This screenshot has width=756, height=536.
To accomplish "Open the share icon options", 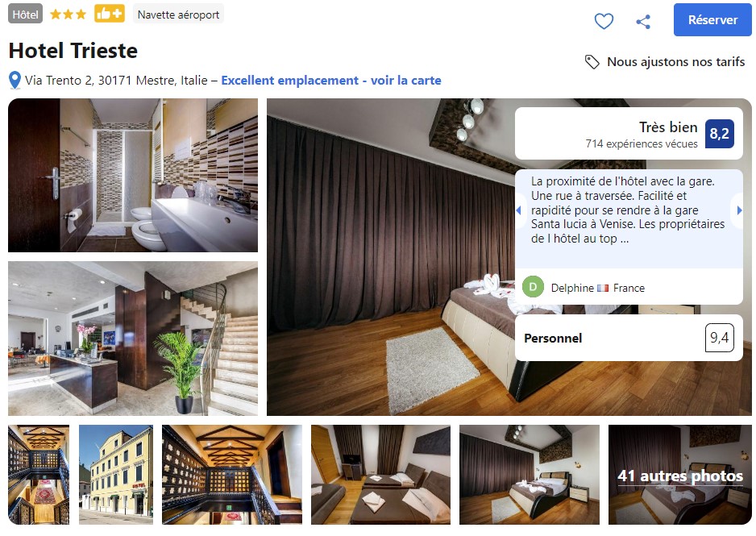I will (643, 21).
